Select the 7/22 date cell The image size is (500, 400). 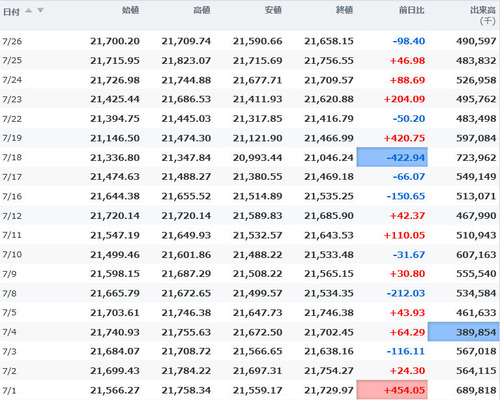pos(12,119)
